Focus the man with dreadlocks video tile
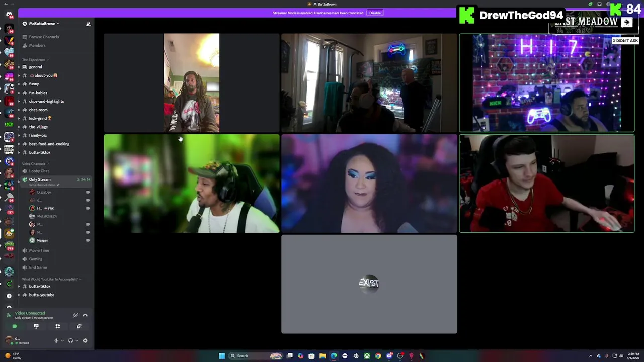The height and width of the screenshot is (362, 644). pyautogui.click(x=191, y=82)
